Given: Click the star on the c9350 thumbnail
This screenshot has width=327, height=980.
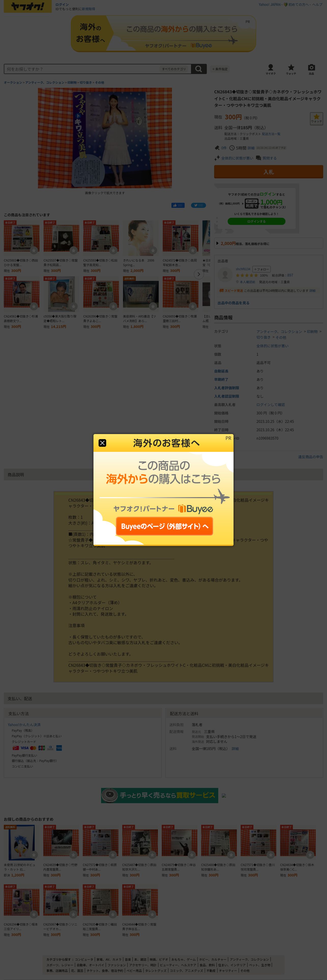Looking at the screenshot, I should (x=74, y=306).
